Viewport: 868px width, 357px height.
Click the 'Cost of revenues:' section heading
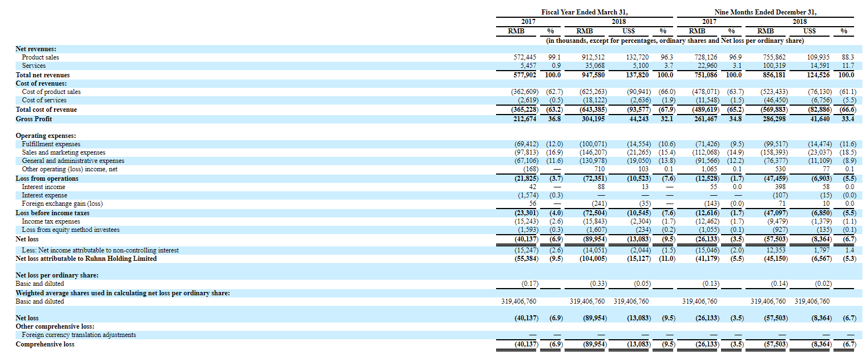42,83
